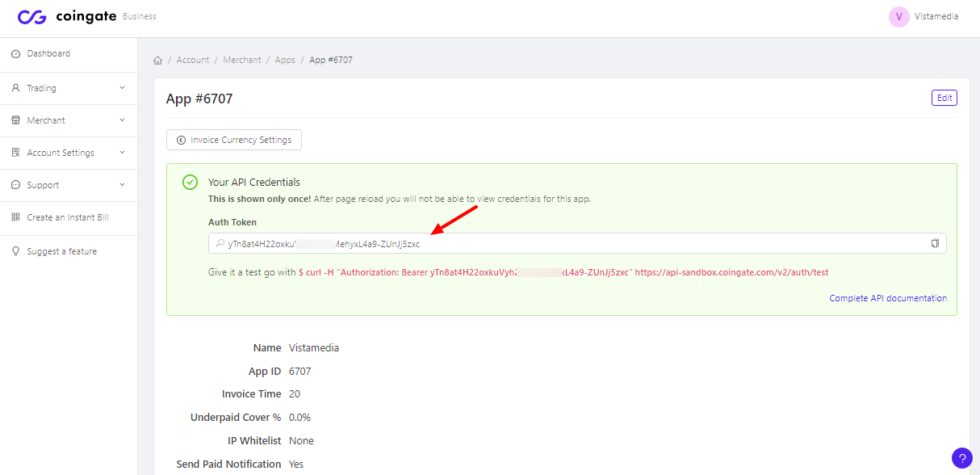Go to Account breadcrumb
The height and width of the screenshot is (475, 980).
coord(193,60)
